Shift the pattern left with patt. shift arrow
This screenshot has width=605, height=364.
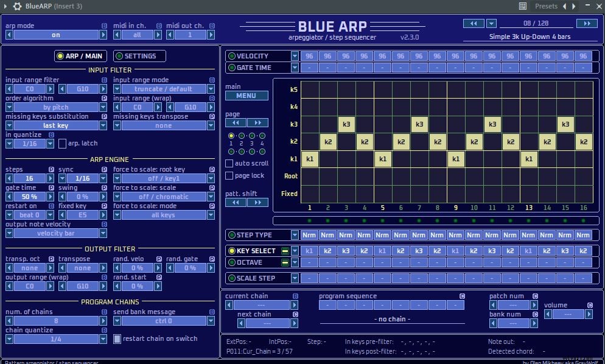[236, 201]
